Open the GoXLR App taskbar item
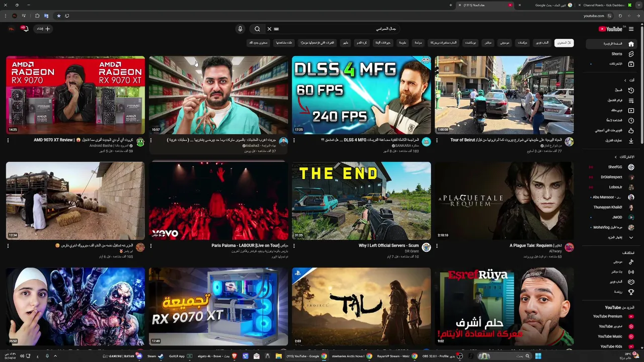 [180, 356]
